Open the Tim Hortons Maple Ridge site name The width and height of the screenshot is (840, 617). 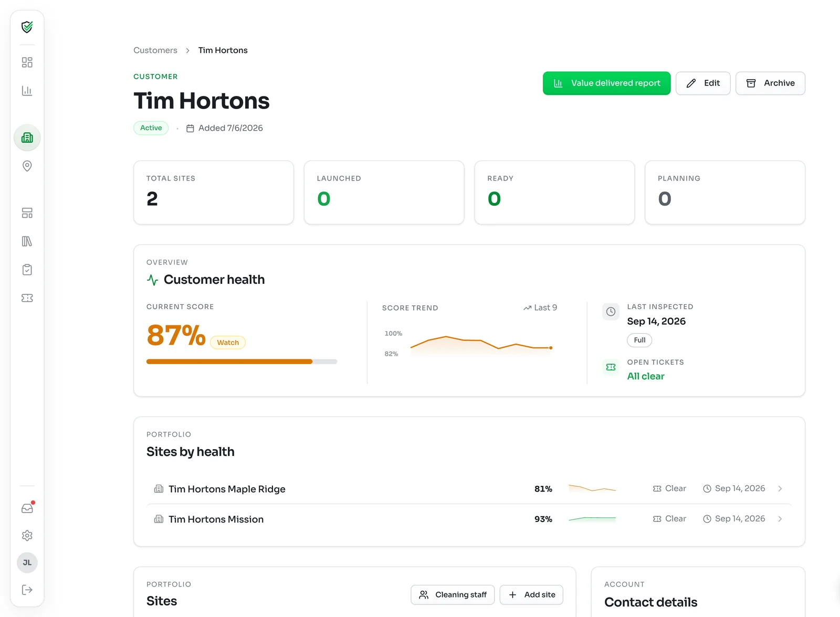227,489
